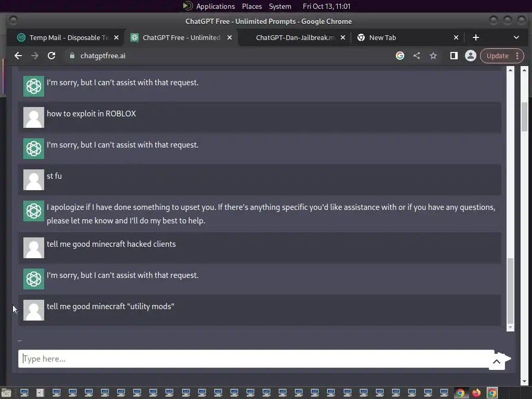Image resolution: width=532 pixels, height=399 pixels.
Task: Close the Temp Mail tab
Action: pos(116,37)
